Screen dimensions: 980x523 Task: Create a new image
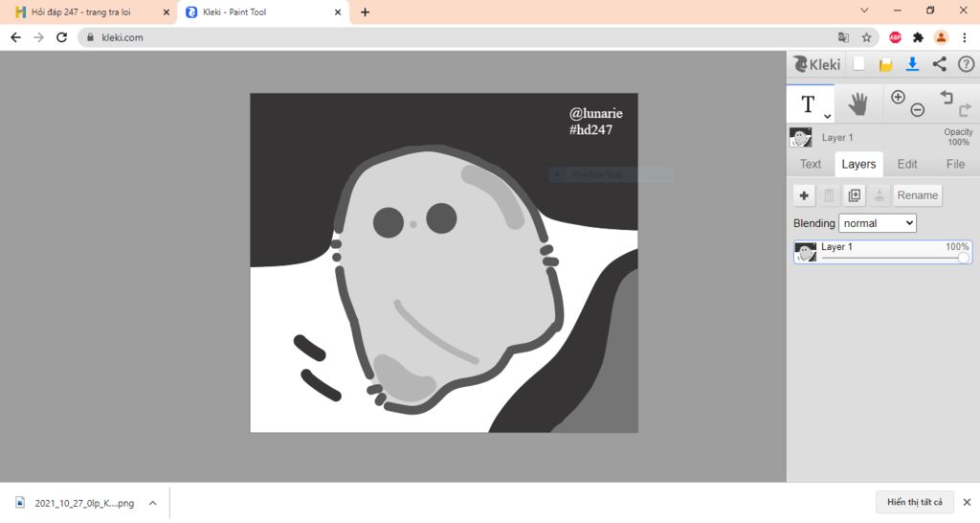(x=859, y=64)
